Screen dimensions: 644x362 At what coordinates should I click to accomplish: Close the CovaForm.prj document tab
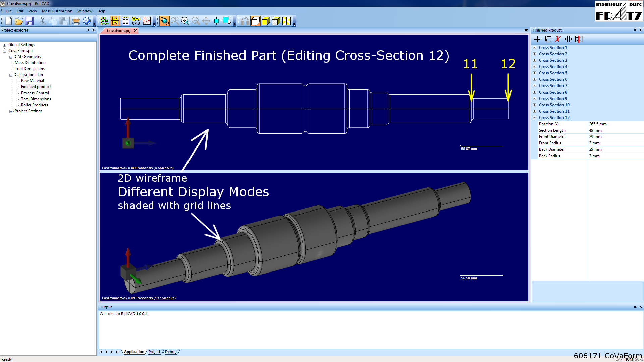tap(135, 31)
